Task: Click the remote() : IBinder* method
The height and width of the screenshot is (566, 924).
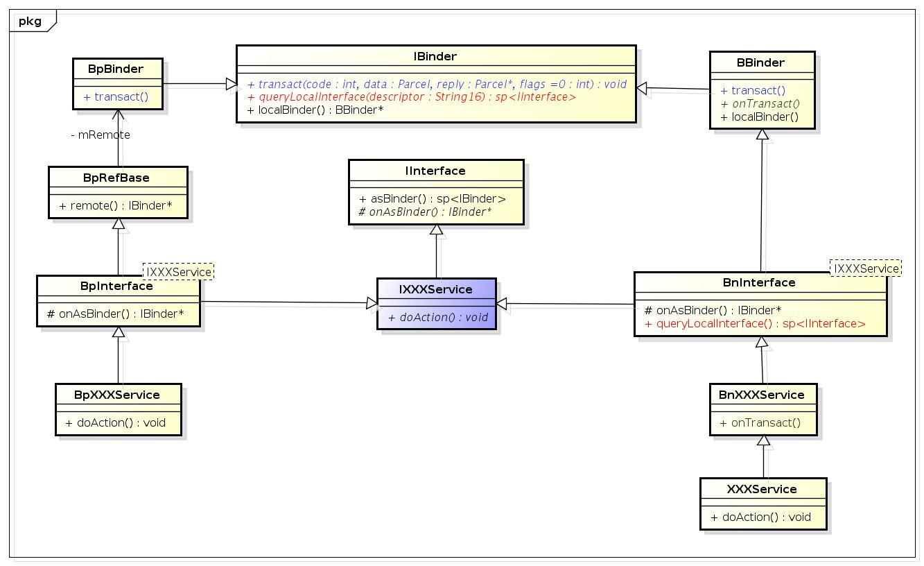Action: click(x=117, y=205)
